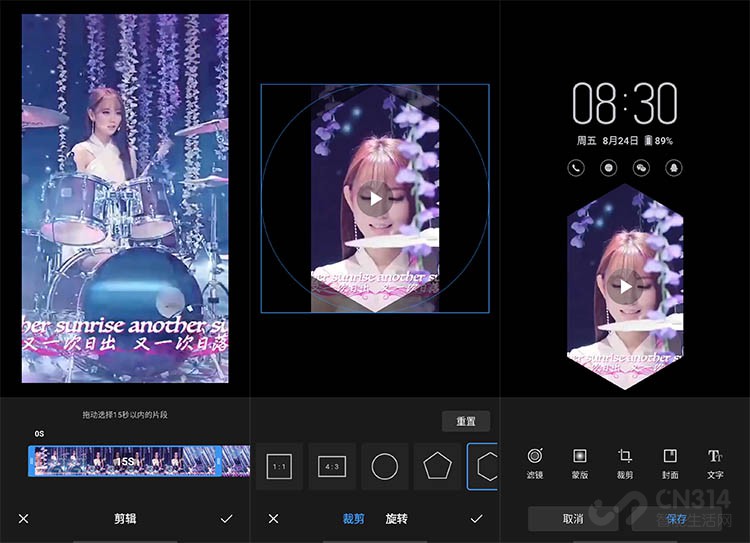Click the 拖动选择15秒以内的片段 hint text

125,415
